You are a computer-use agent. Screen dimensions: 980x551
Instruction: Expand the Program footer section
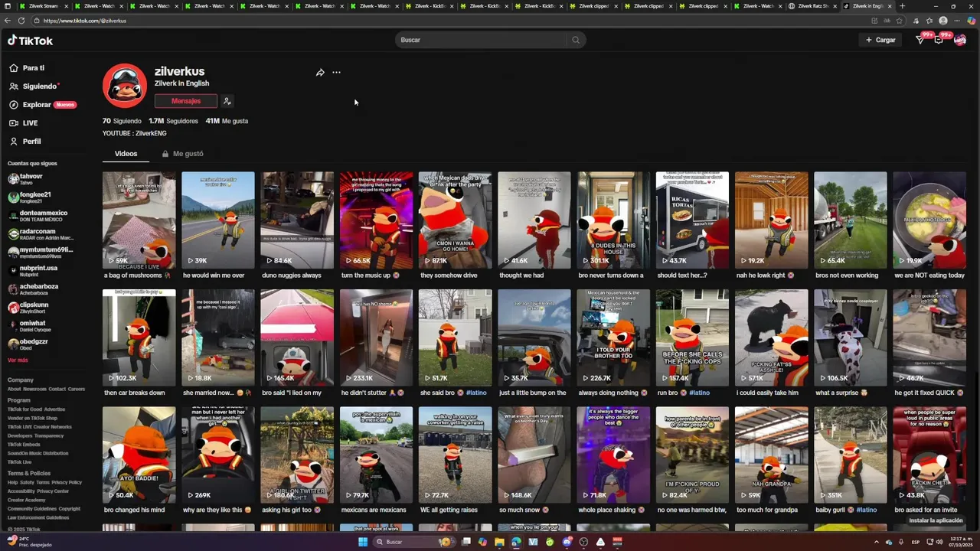[x=19, y=400]
